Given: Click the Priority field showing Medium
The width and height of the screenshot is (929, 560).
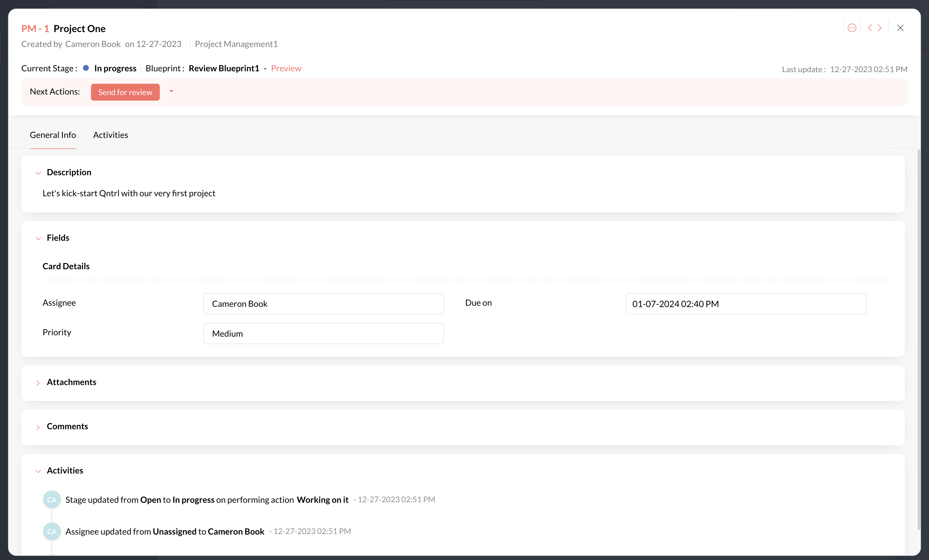Looking at the screenshot, I should [x=323, y=334].
